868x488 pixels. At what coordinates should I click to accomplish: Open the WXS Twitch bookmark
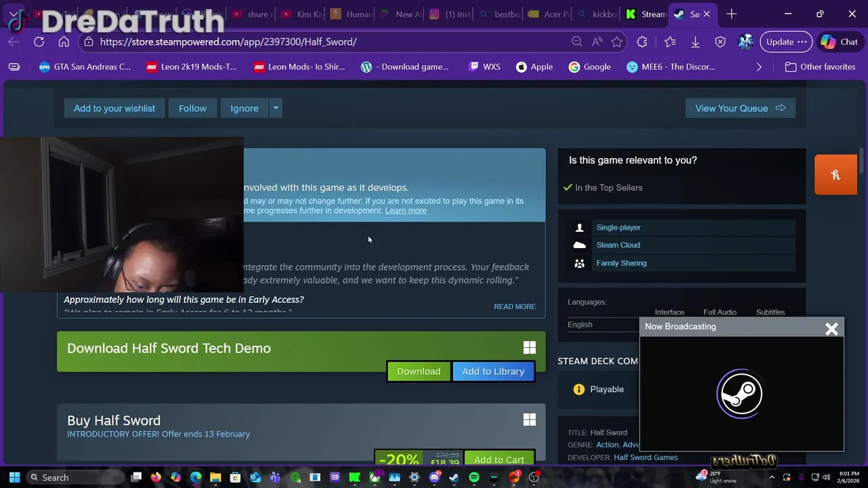484,66
